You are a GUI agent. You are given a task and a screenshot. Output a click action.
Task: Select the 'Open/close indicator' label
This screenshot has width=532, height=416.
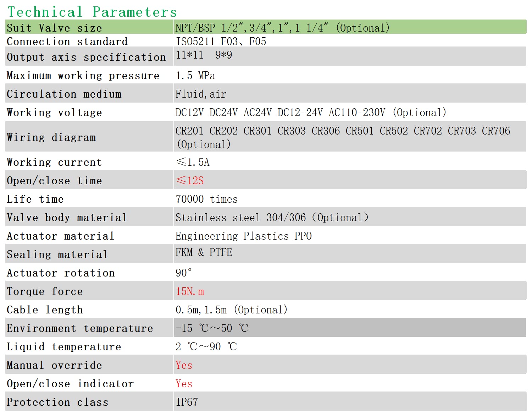70,384
